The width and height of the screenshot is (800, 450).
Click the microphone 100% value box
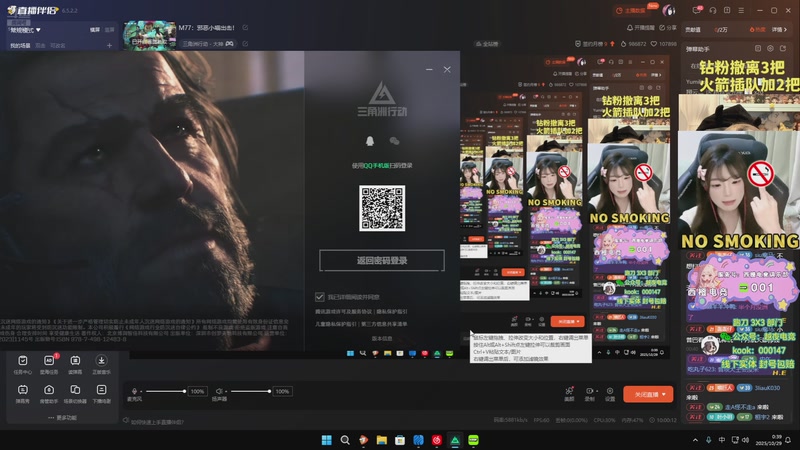[x=197, y=391]
